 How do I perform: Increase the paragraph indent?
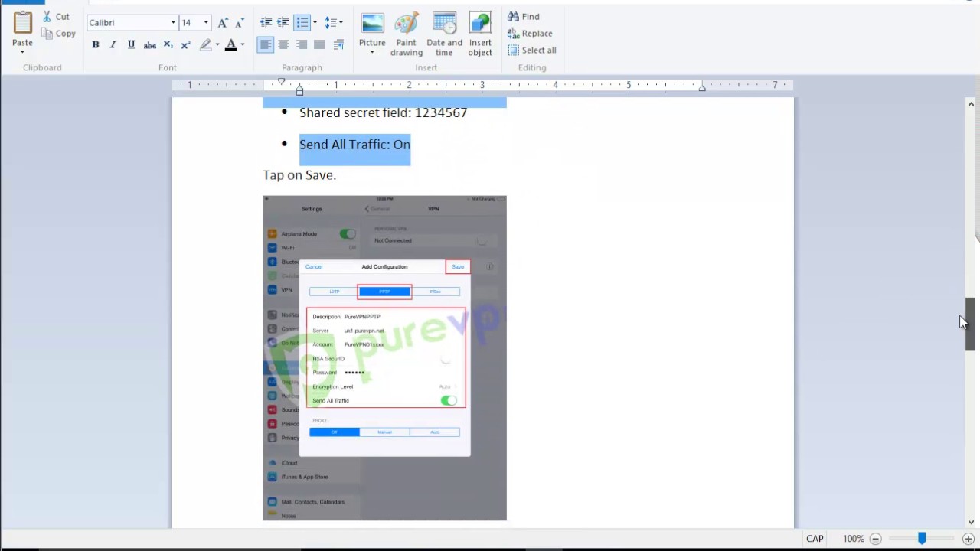pos(283,23)
